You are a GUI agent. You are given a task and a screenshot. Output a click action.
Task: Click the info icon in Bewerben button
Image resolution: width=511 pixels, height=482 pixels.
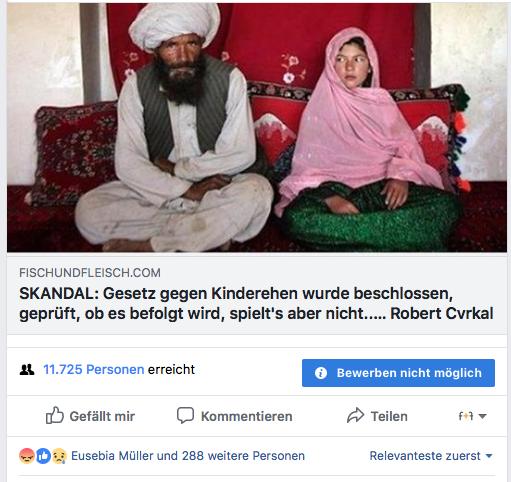click(321, 373)
